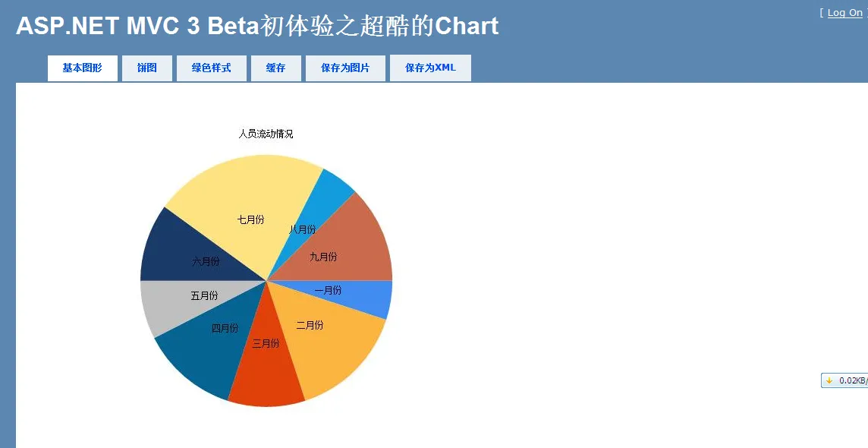This screenshot has width=868, height=448.
Task: Select the 绿色样式 tab
Action: [x=211, y=68]
